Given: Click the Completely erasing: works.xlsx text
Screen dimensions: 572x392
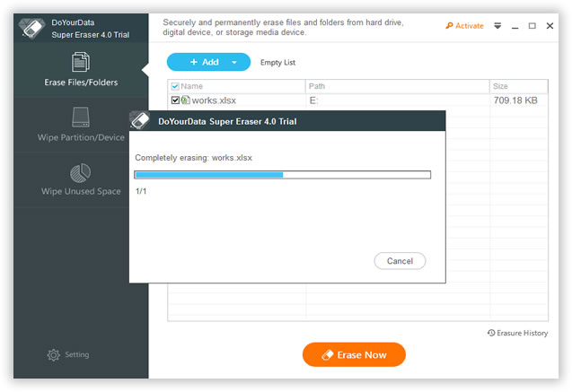Looking at the screenshot, I should click(193, 158).
